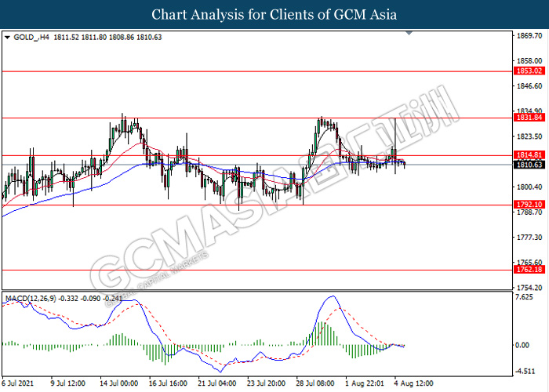Click the 28 Jul 08:00 time label
The image size is (549, 392).
[314, 384]
